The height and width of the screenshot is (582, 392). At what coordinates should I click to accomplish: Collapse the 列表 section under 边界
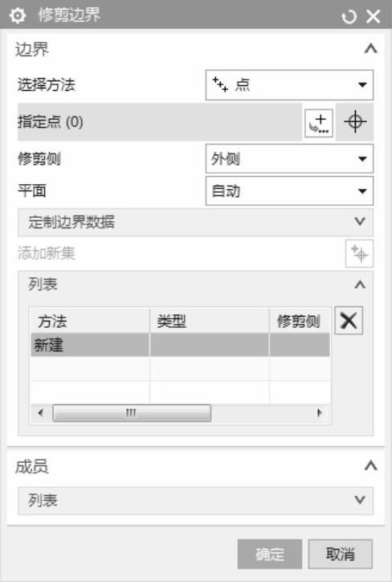click(x=360, y=285)
